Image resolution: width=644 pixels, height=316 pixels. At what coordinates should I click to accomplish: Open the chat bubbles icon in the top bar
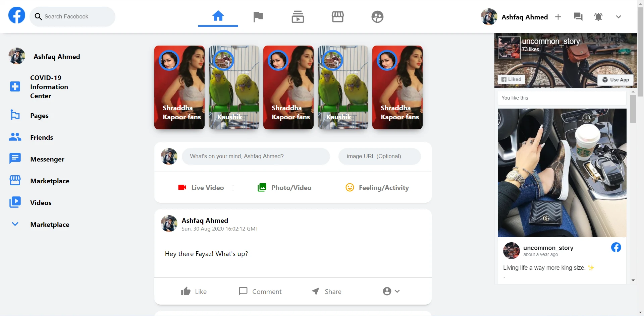click(578, 17)
